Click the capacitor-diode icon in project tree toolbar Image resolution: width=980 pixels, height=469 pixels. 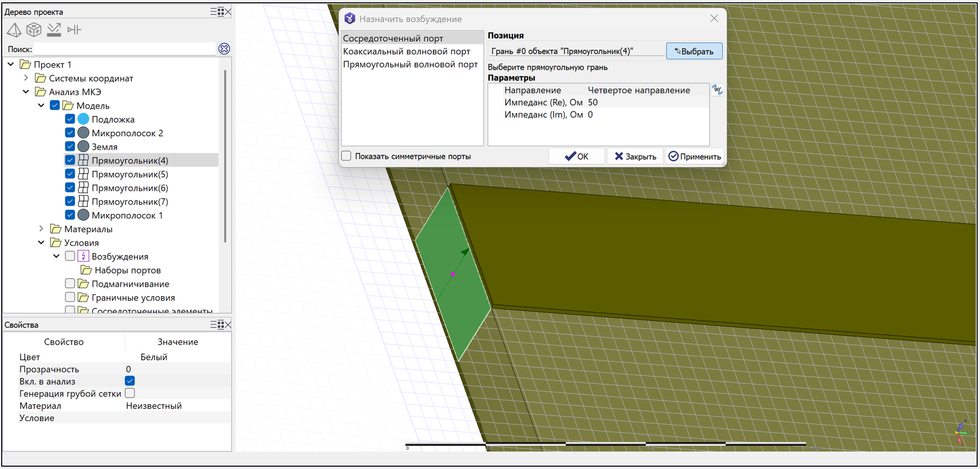click(x=74, y=30)
